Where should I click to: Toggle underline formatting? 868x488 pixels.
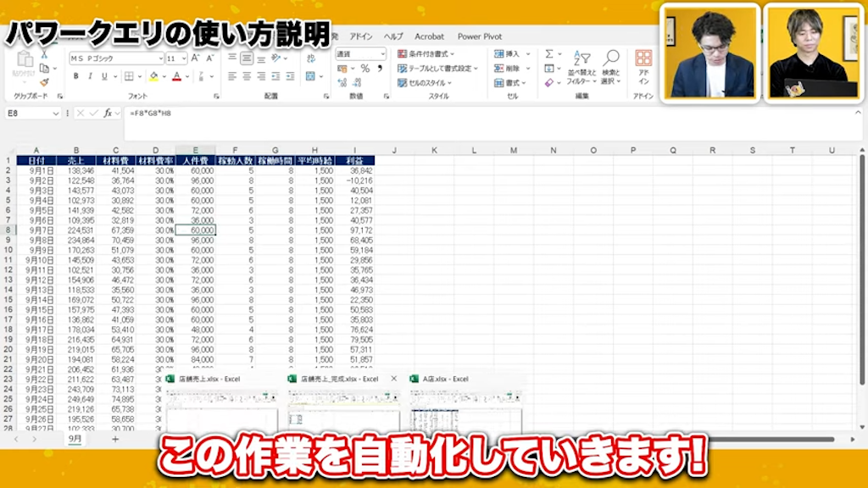coord(104,75)
